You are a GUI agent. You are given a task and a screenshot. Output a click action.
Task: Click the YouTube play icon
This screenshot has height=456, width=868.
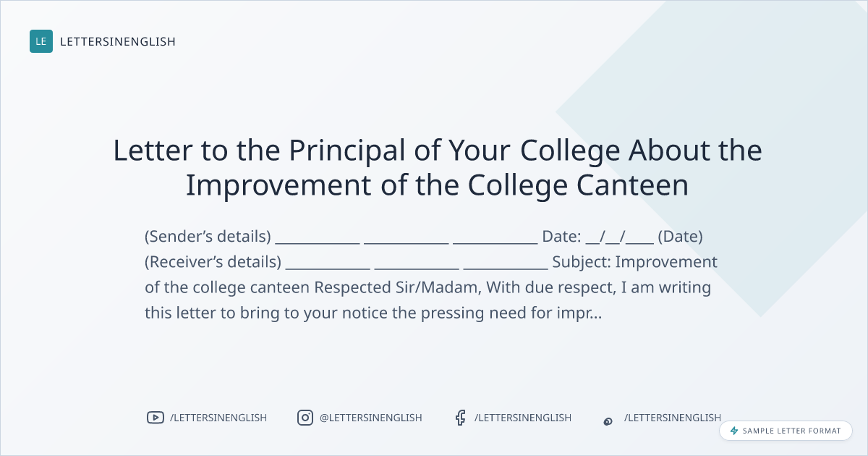155,418
